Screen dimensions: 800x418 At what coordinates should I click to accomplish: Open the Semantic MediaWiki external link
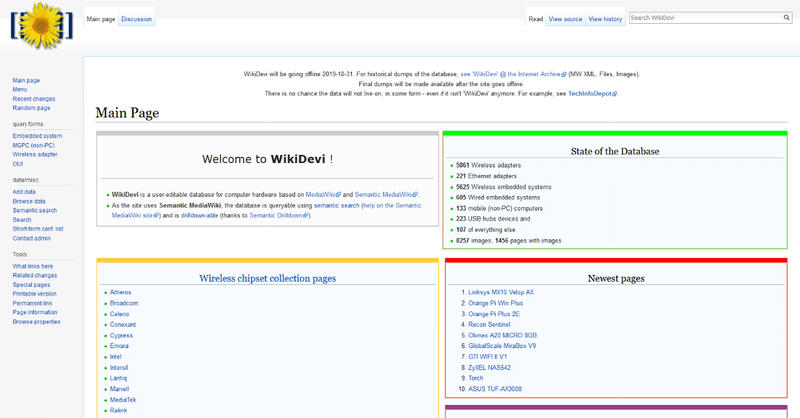(x=386, y=194)
